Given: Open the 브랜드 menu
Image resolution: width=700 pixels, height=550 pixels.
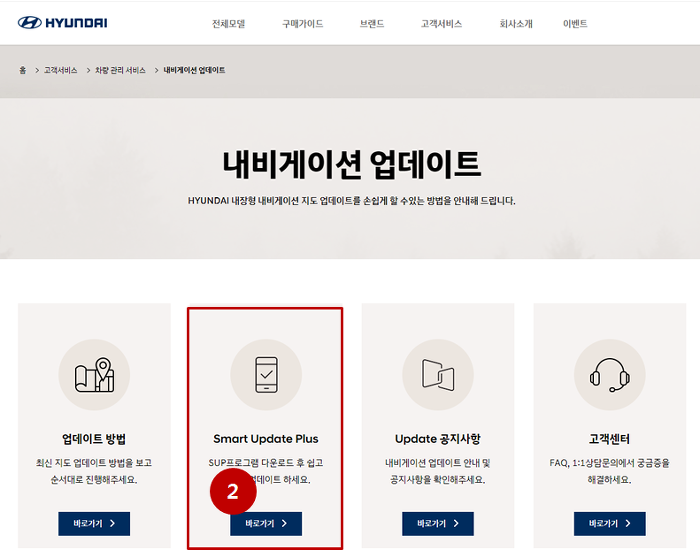Looking at the screenshot, I should (372, 24).
